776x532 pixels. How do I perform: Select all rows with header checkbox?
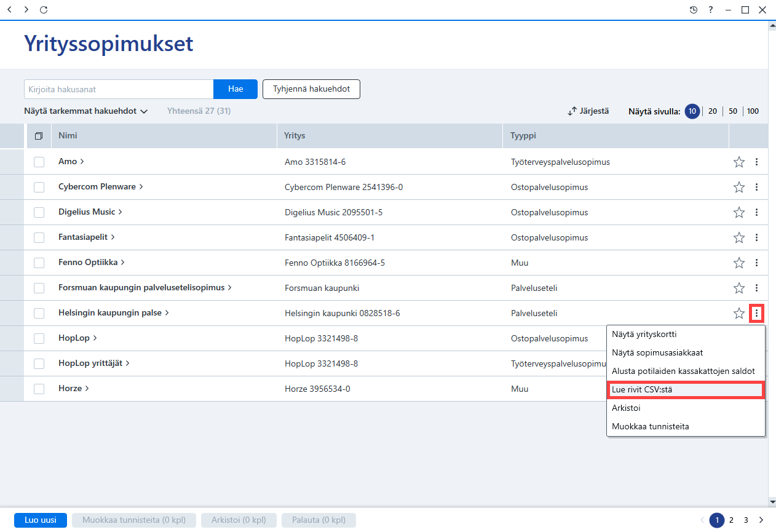click(39, 136)
